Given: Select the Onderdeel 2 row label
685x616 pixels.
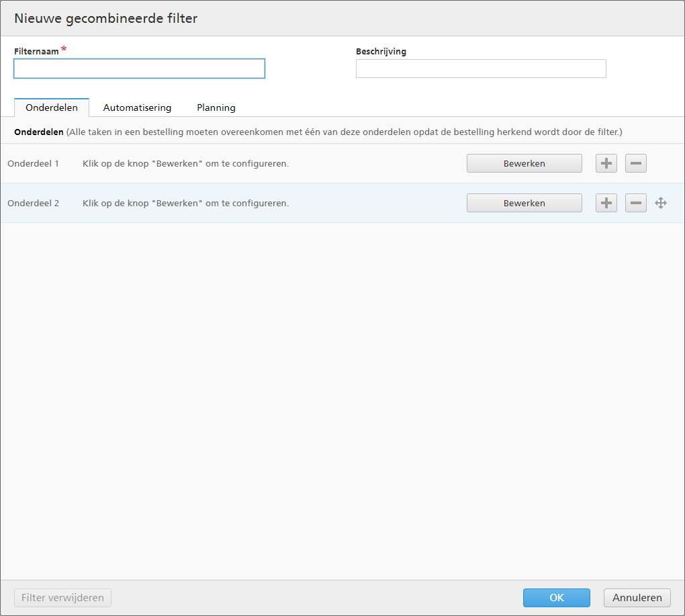Looking at the screenshot, I should [x=33, y=203].
